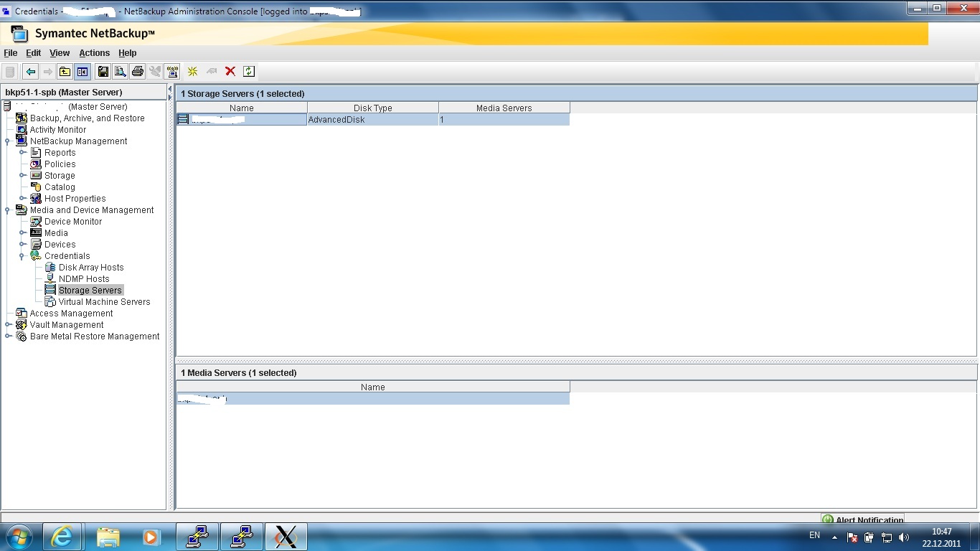Click the Up One Level folder icon
Viewport: 980px width, 551px height.
tap(65, 71)
